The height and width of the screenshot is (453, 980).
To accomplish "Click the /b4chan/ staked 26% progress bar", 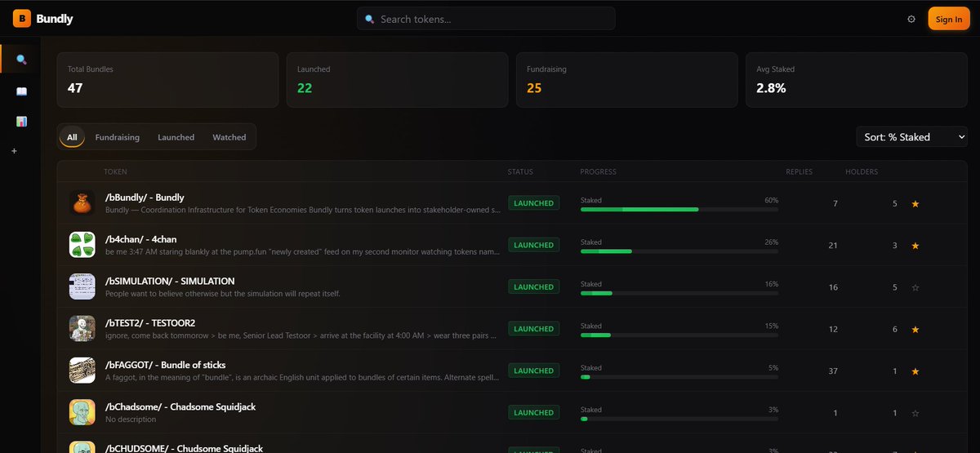I will pyautogui.click(x=679, y=251).
